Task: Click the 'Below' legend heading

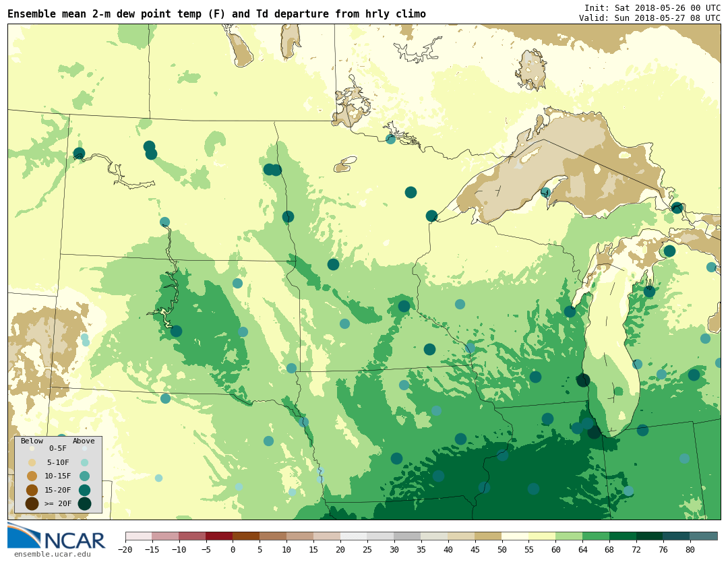Action: pyautogui.click(x=32, y=441)
